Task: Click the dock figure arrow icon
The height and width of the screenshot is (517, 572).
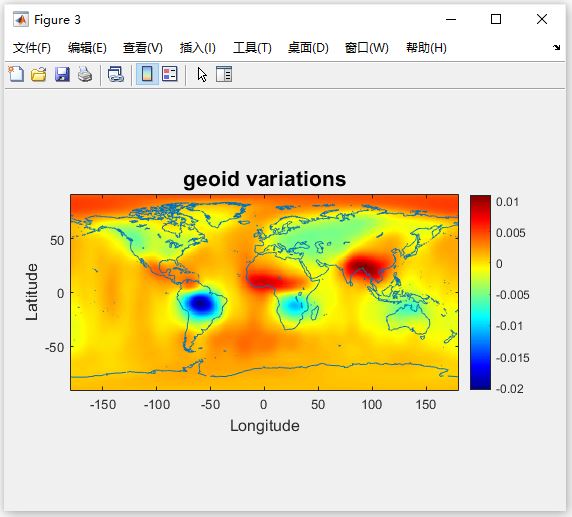Action: point(556,47)
